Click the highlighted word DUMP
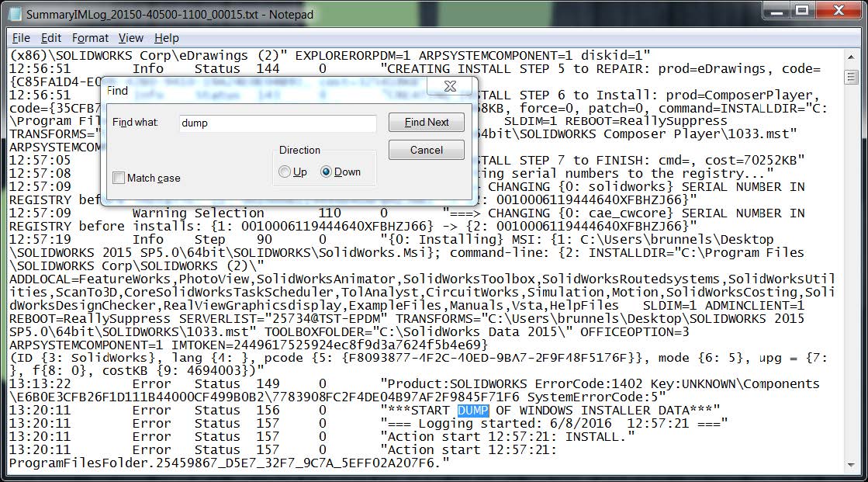868x482 pixels. click(472, 411)
